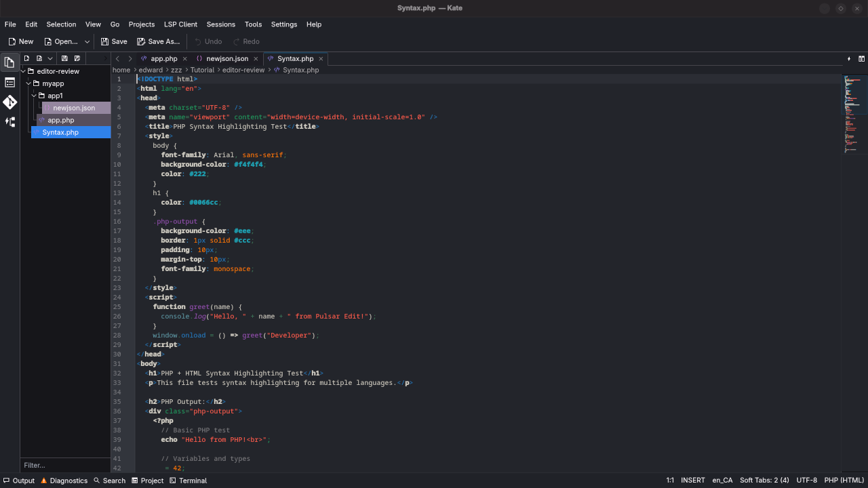
Task: Open the LSP Client menu
Action: coord(180,24)
